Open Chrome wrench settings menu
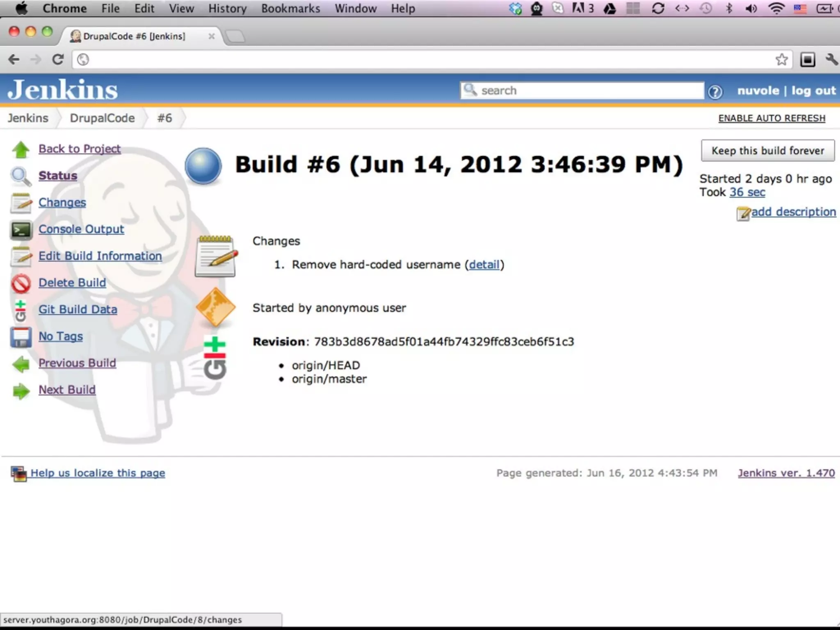Image resolution: width=840 pixels, height=630 pixels. 831,60
